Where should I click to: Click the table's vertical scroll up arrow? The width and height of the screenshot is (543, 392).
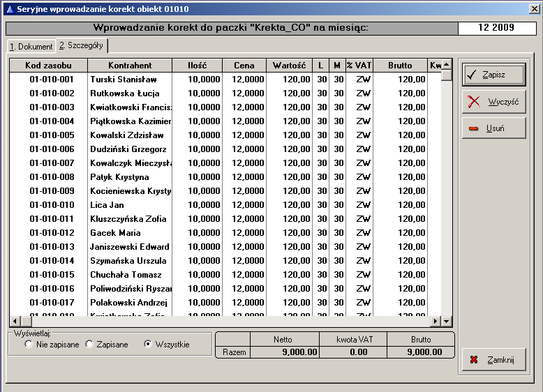[x=447, y=64]
